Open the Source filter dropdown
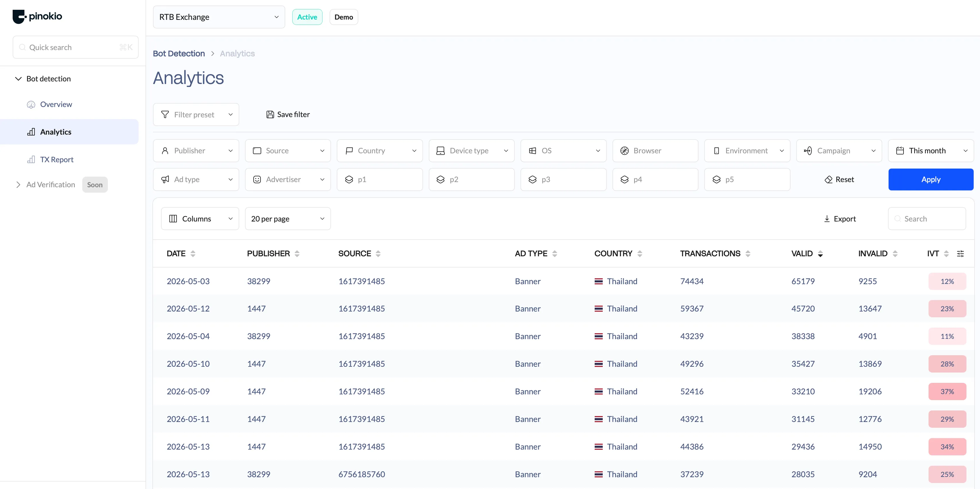This screenshot has width=980, height=489. click(x=288, y=151)
